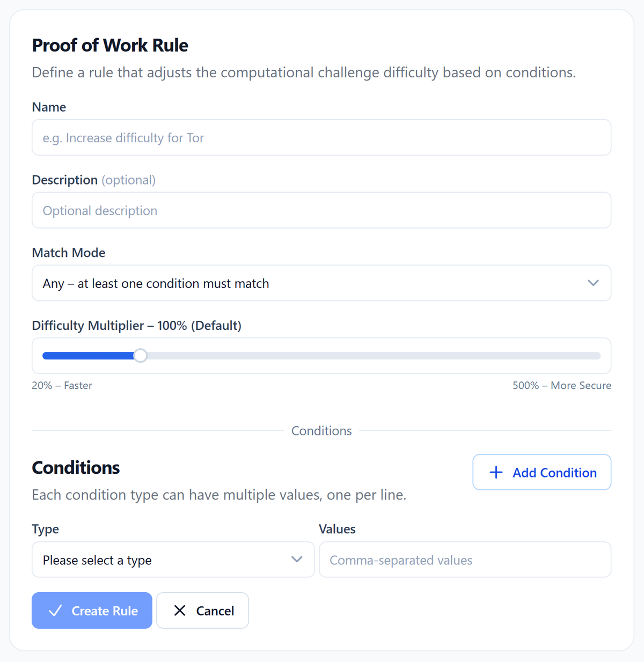Activate the Type selection dropdown under Conditions

173,560
